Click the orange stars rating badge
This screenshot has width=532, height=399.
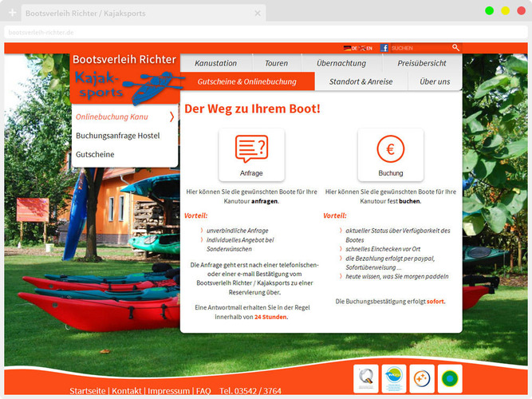coord(422,378)
